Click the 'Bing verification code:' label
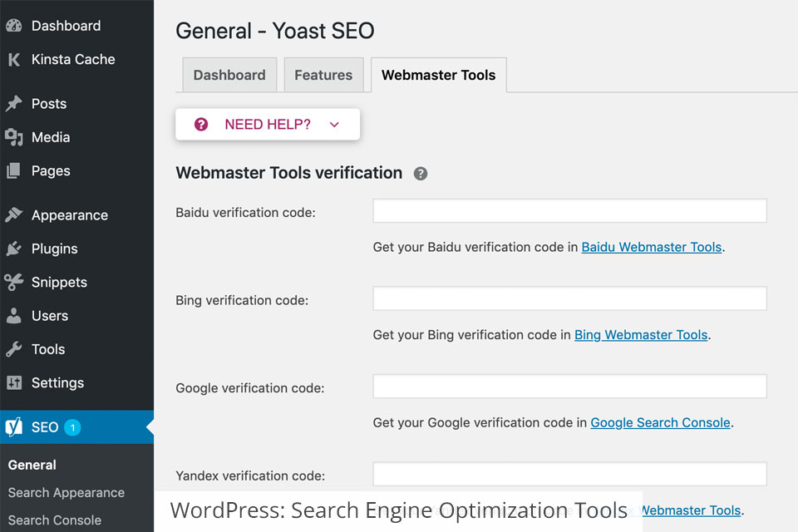The height and width of the screenshot is (532, 798). [x=242, y=300]
